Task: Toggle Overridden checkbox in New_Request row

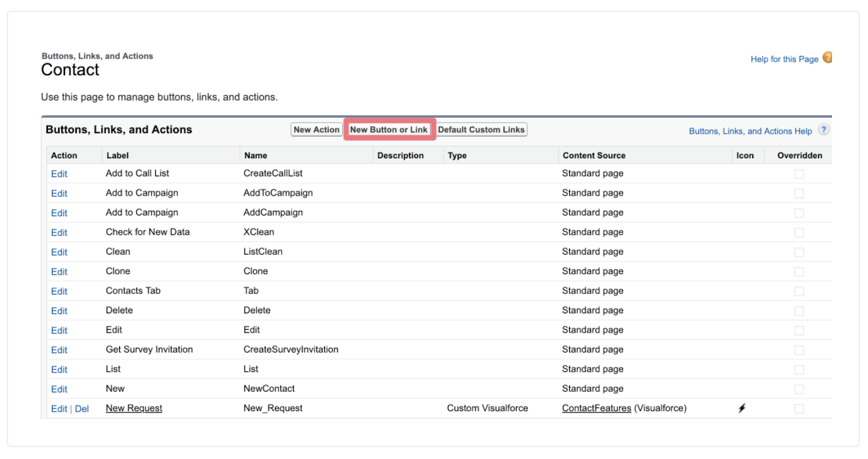Action: [x=799, y=408]
